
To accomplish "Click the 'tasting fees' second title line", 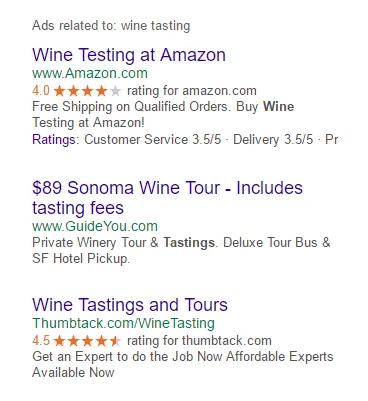I will coord(78,208).
